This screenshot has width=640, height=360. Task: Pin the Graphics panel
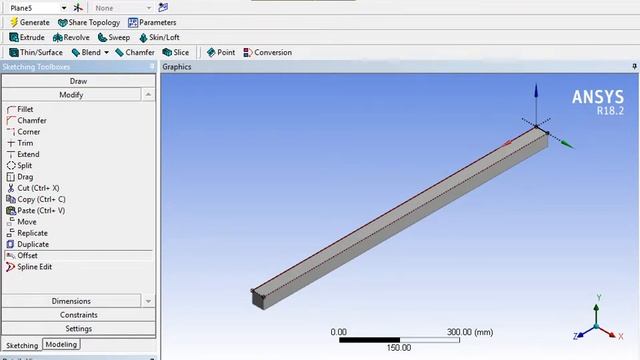point(634,66)
